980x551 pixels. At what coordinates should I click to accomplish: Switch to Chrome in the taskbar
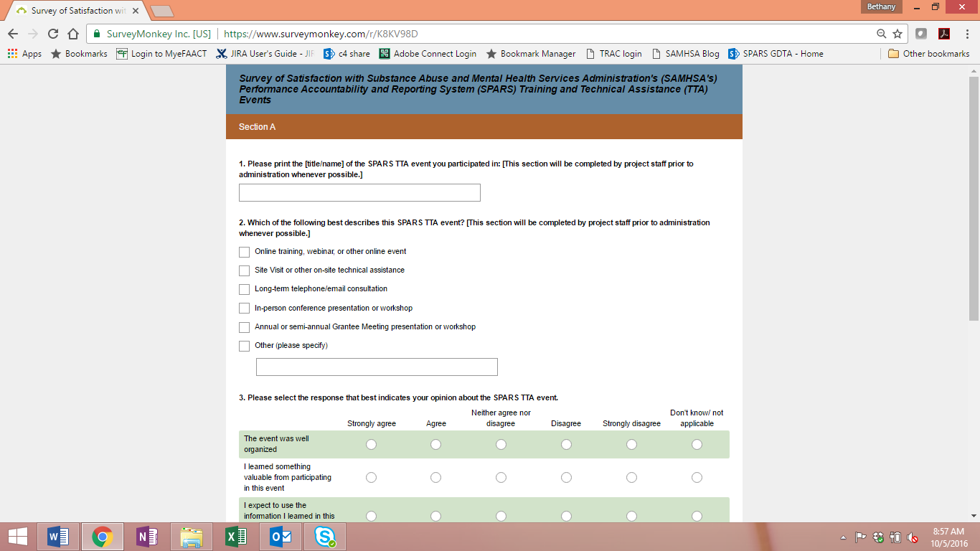(x=103, y=537)
